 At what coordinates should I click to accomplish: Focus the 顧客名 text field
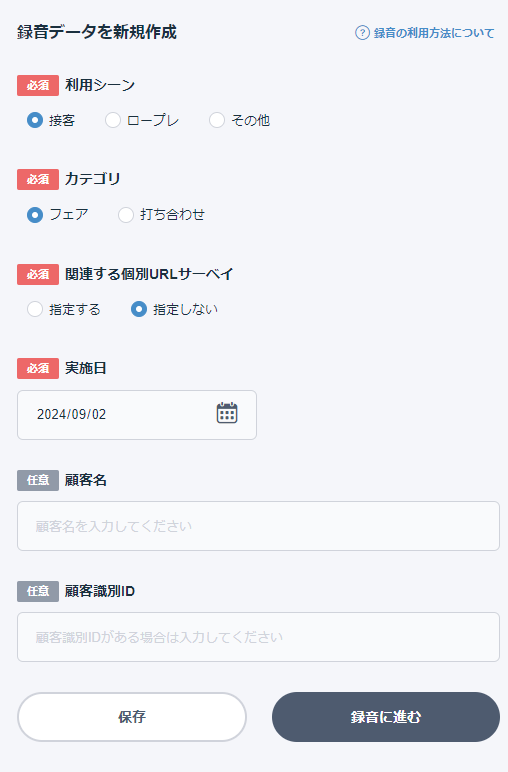[258, 526]
